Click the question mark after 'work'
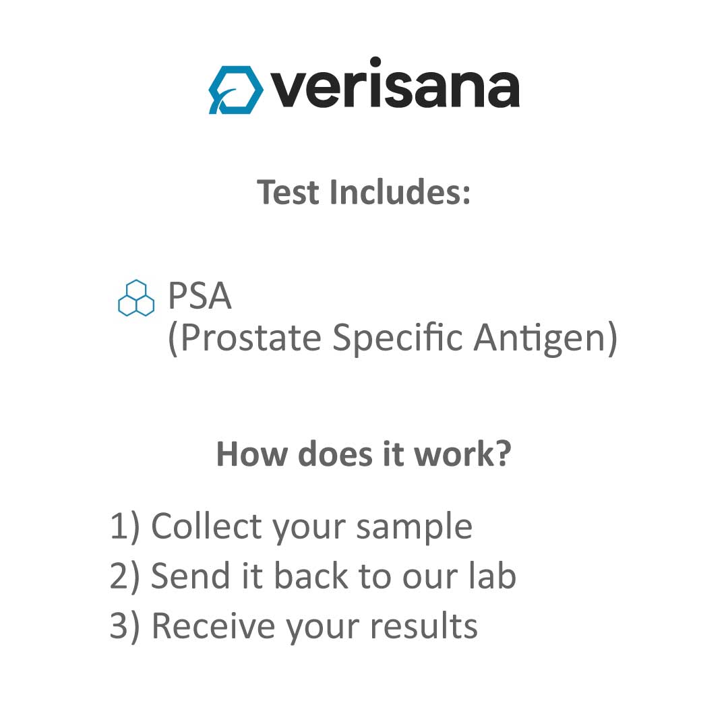The height and width of the screenshot is (728, 728). click(503, 453)
